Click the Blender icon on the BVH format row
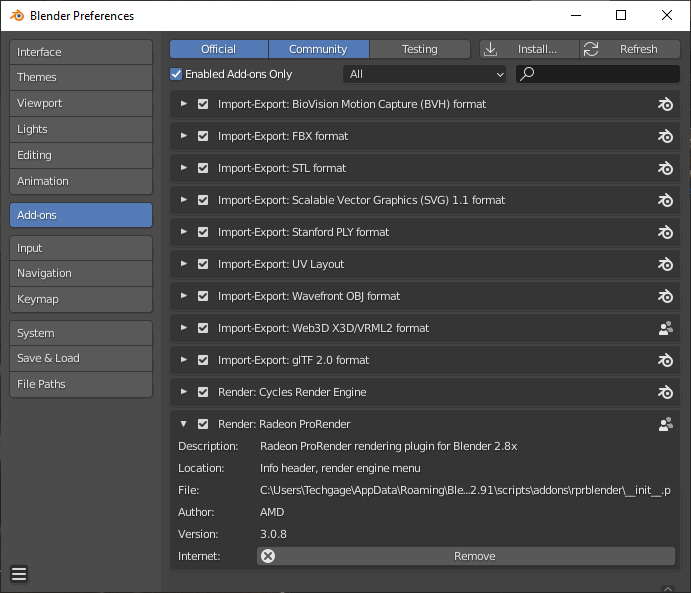This screenshot has width=691, height=593. (x=665, y=104)
